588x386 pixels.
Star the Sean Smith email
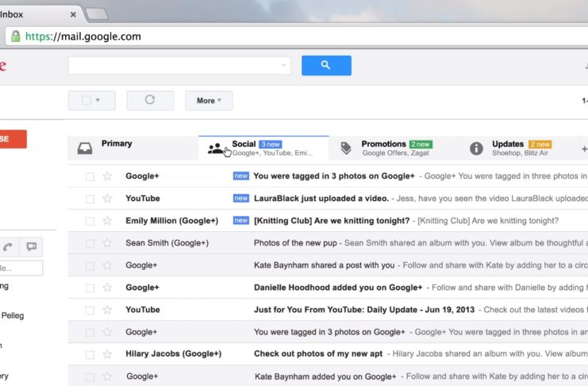[107, 243]
